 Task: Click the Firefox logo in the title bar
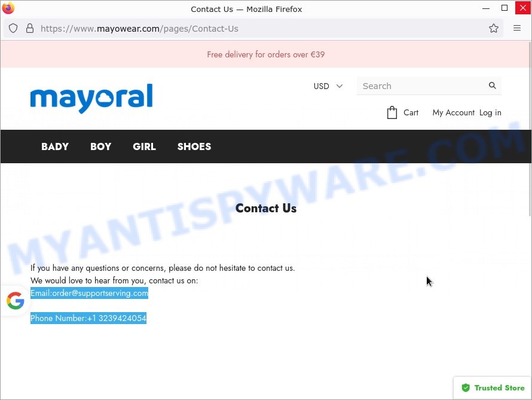(8, 8)
